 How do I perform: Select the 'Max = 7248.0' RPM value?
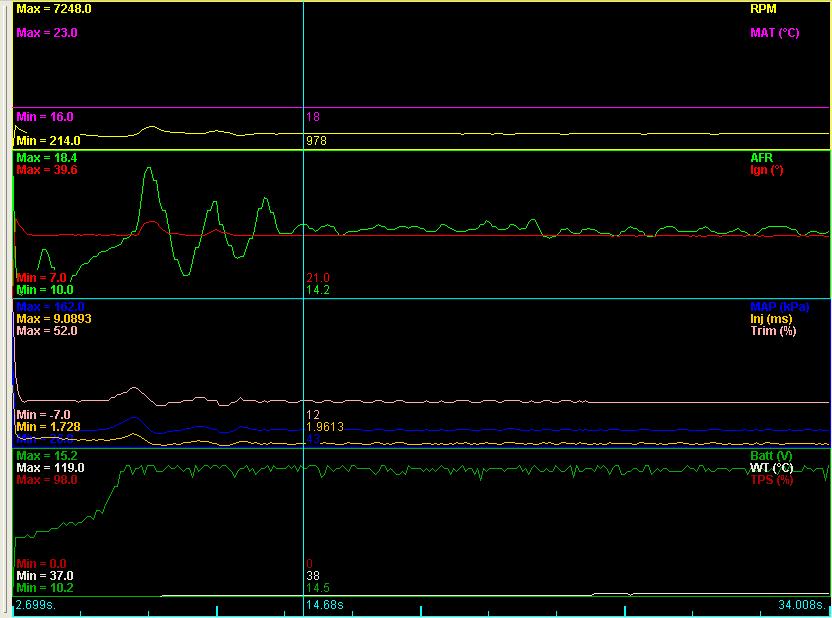click(x=54, y=9)
